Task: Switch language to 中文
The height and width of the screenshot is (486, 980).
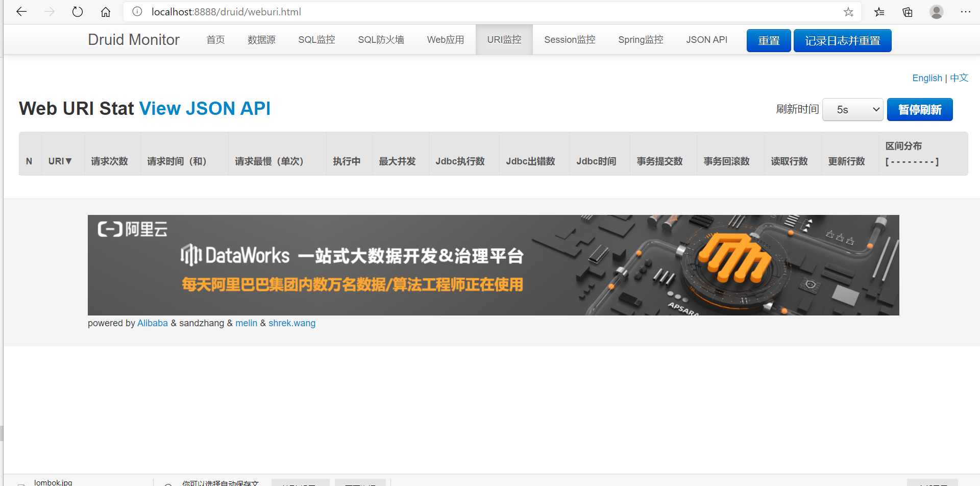Action: pyautogui.click(x=959, y=78)
